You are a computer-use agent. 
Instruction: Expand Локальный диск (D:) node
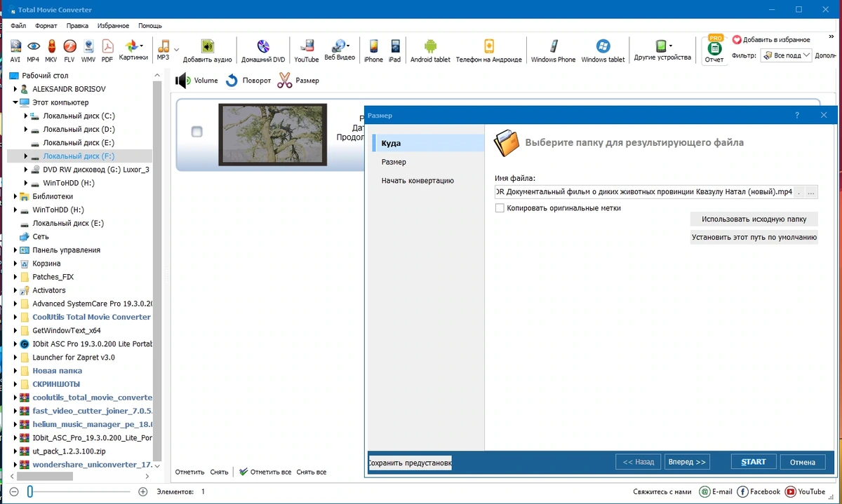pyautogui.click(x=26, y=129)
